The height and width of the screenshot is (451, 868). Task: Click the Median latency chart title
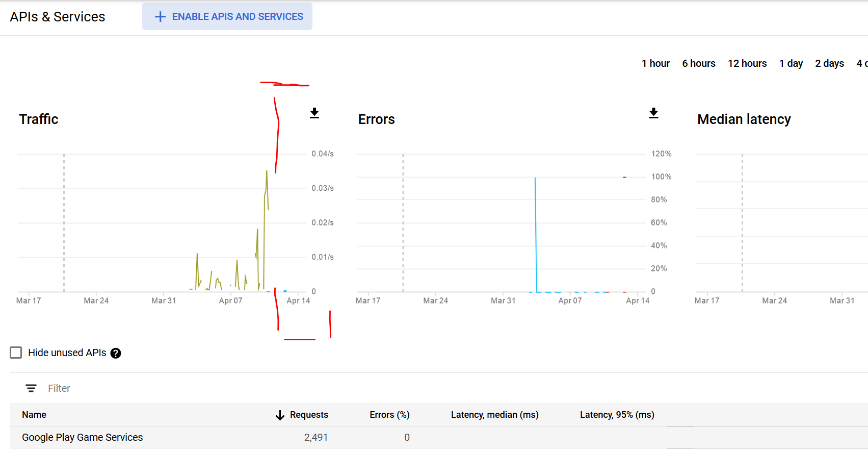(x=744, y=119)
